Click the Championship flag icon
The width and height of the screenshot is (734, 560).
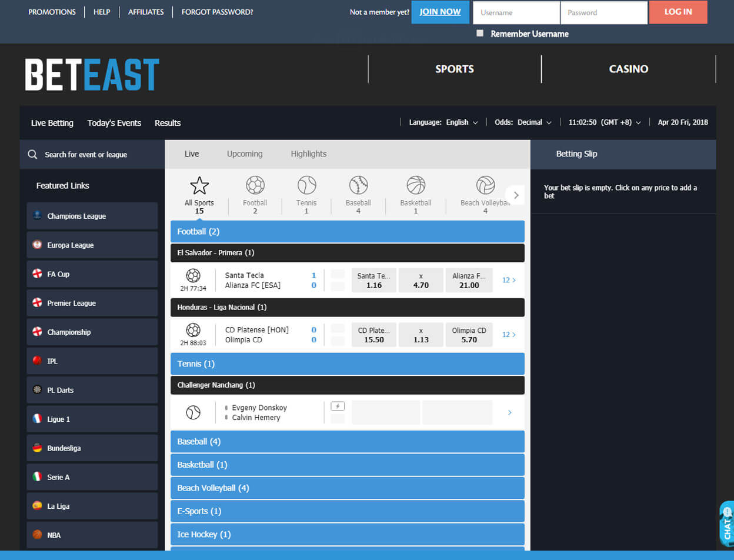coord(37,332)
